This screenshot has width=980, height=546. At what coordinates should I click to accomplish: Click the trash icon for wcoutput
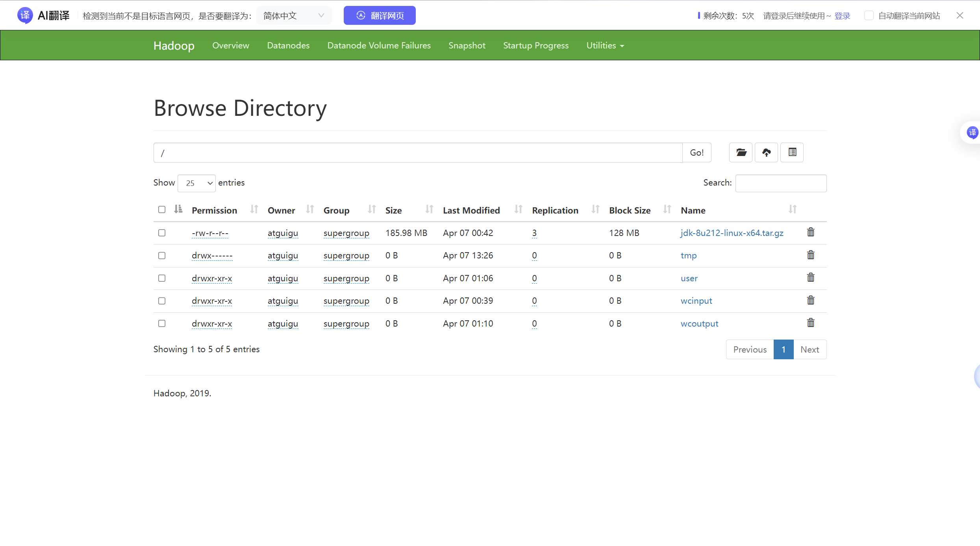tap(811, 323)
